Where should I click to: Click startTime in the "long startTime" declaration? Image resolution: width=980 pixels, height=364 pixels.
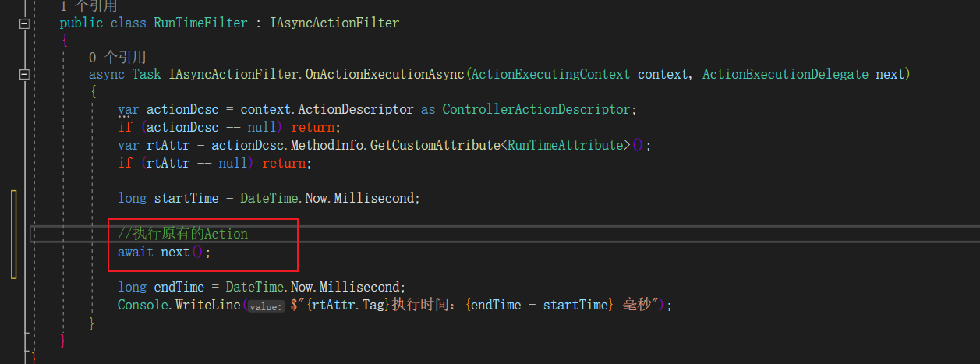pos(186,198)
